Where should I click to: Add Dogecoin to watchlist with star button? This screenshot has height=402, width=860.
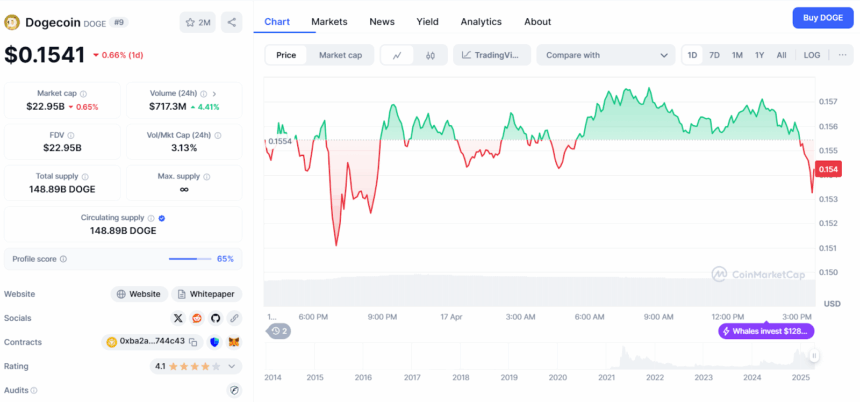coord(197,22)
